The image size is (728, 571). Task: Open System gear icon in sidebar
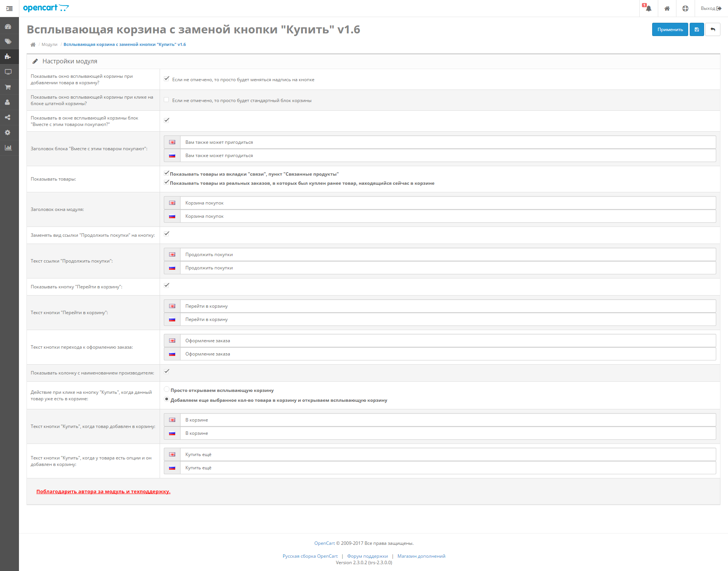tap(8, 133)
